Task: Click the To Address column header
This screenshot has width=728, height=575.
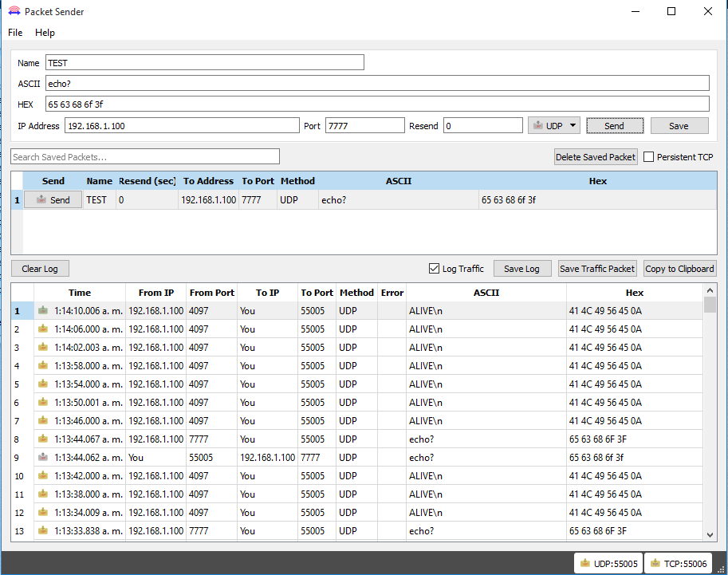Action: [x=208, y=181]
